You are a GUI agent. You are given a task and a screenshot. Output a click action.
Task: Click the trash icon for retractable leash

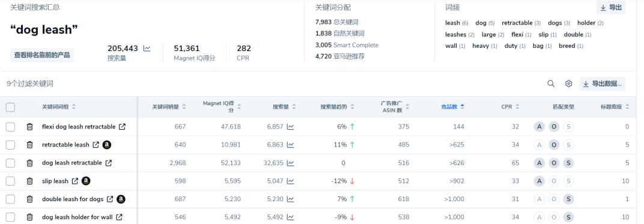tap(29, 145)
